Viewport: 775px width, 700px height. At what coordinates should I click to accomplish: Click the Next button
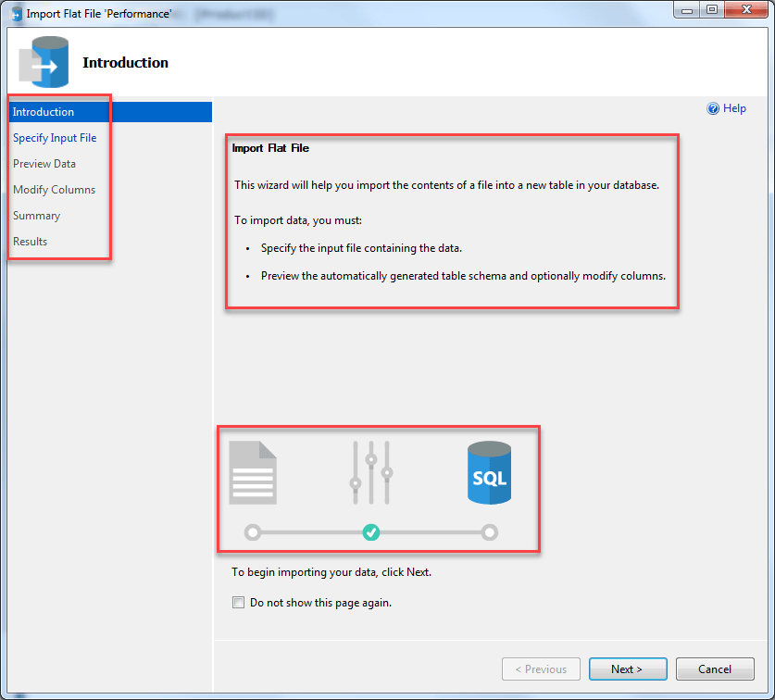coord(628,669)
